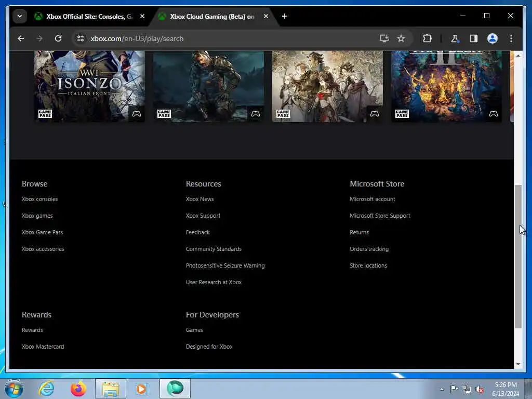Image resolution: width=532 pixels, height=399 pixels.
Task: Open the User Research at Xbox link
Action: click(214, 282)
